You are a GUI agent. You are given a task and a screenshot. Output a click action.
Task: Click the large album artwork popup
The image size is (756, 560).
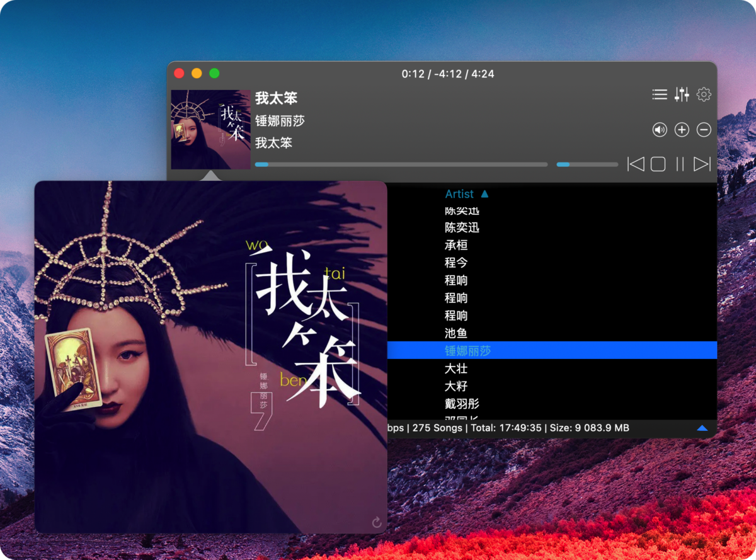point(210,357)
